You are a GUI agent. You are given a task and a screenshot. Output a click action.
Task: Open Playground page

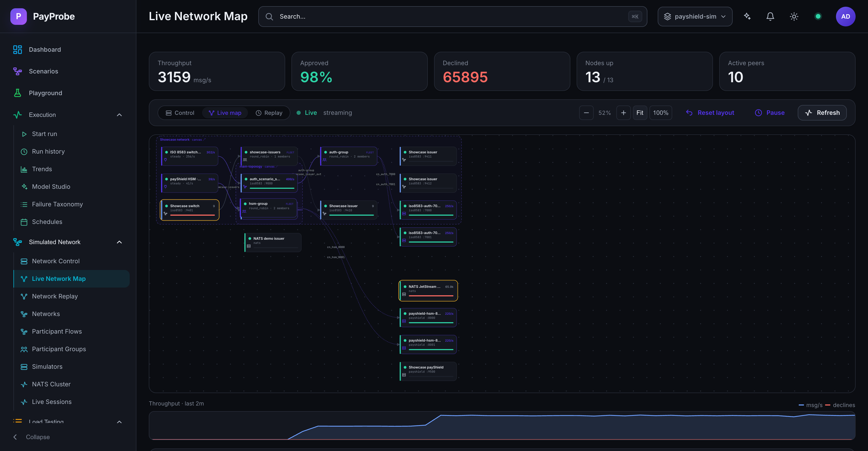tap(68, 93)
